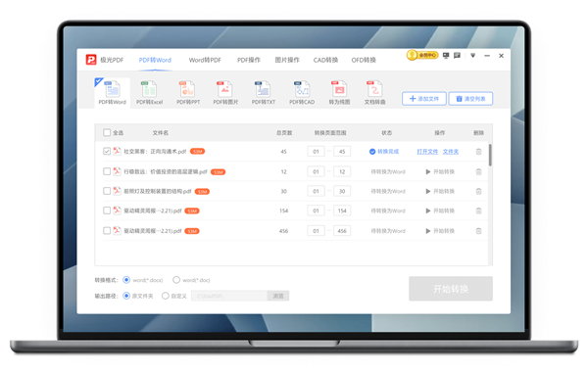
Task: Start conversion of the 前照灯及控制装置 file
Action: (440, 191)
